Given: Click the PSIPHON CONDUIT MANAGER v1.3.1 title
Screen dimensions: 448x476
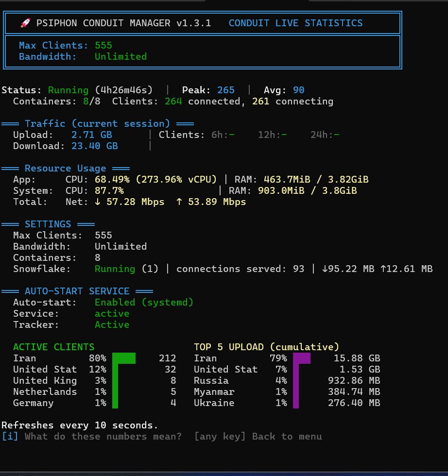Looking at the screenshot, I should click(x=123, y=23).
